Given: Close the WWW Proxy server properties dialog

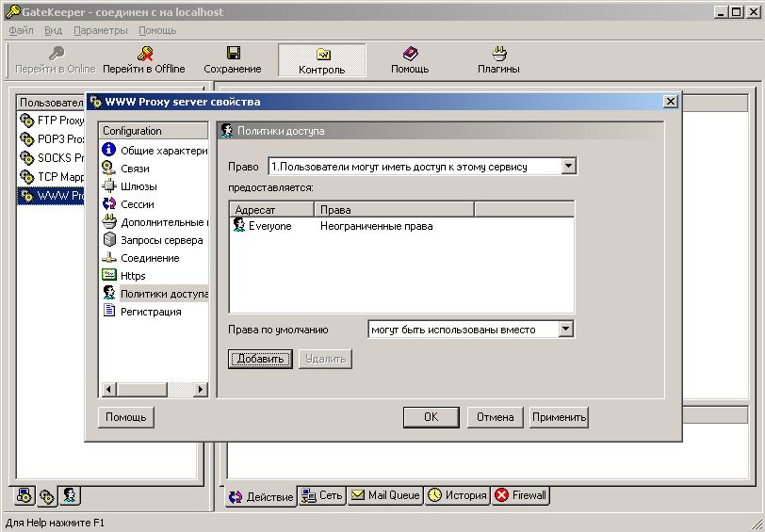Looking at the screenshot, I should point(671,102).
